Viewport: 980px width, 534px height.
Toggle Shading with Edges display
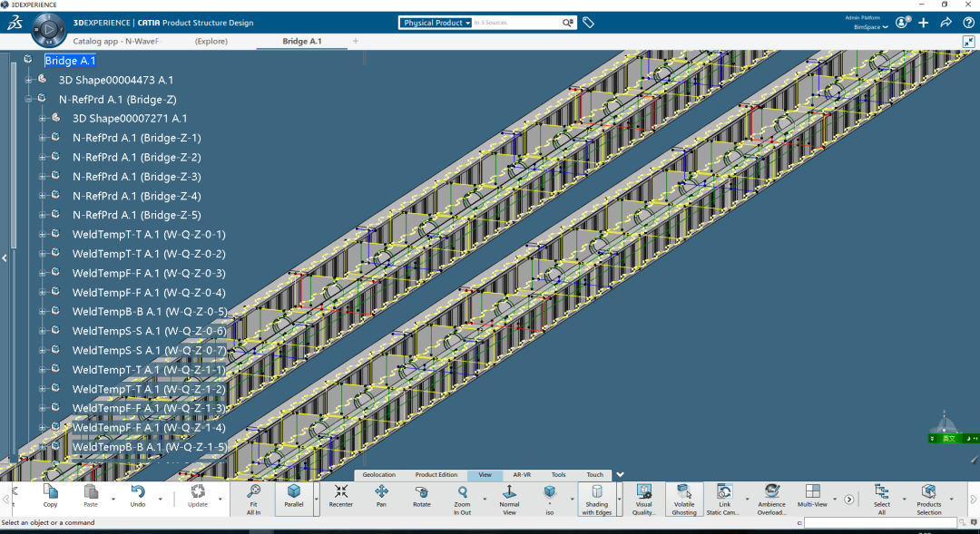596,495
